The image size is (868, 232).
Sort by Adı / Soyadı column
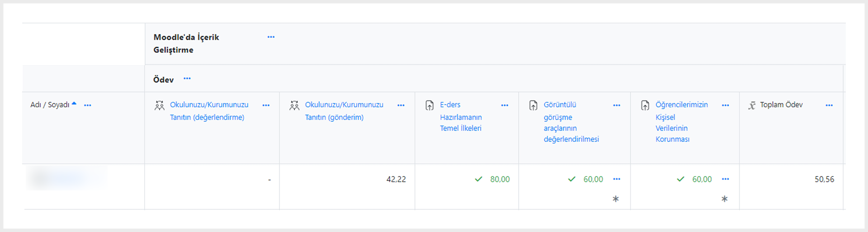point(50,105)
